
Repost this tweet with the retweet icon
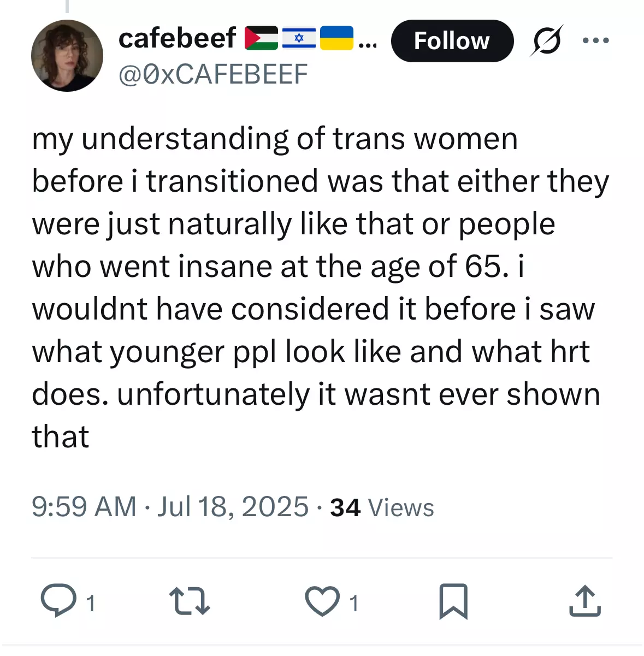pos(190,601)
